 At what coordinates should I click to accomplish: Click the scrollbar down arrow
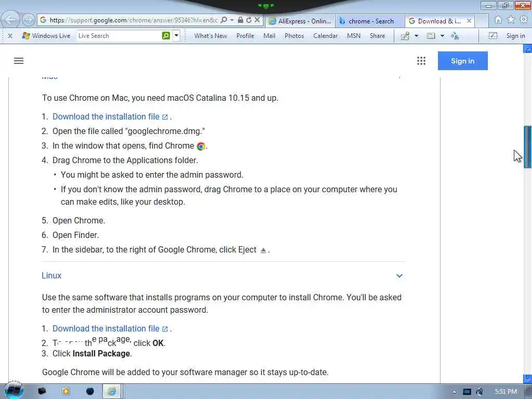tap(528, 378)
